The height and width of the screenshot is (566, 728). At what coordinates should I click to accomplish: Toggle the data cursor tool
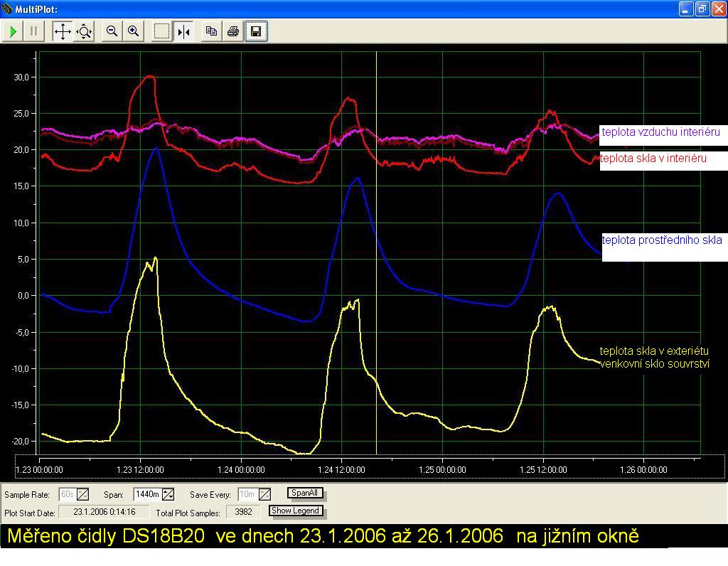pos(183,31)
